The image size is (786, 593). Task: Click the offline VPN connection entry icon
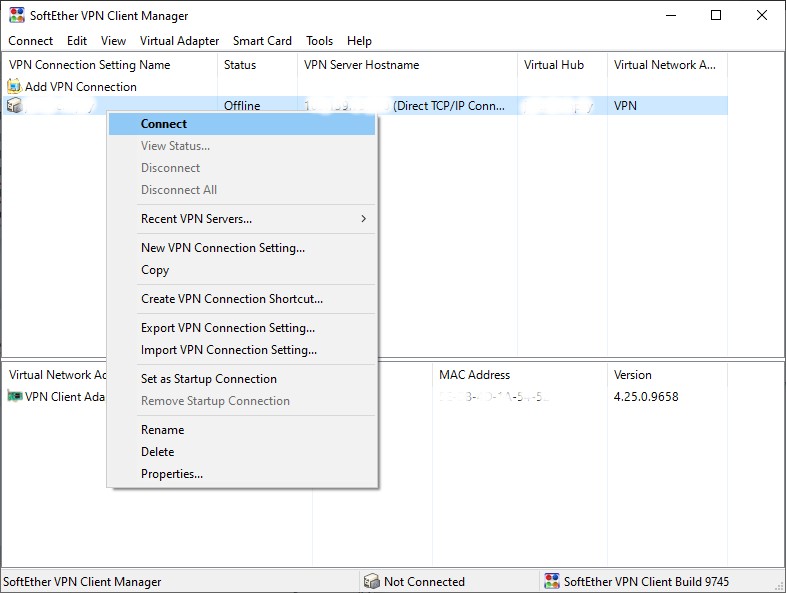click(x=15, y=105)
